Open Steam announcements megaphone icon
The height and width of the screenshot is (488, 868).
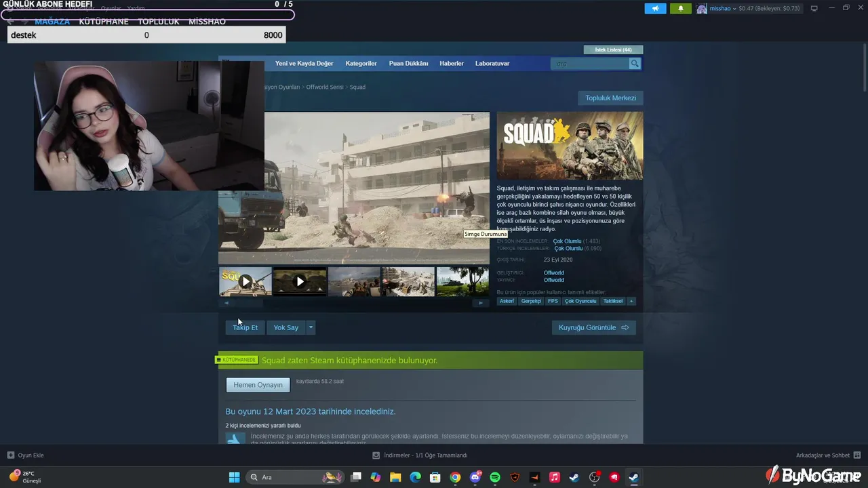coord(655,9)
